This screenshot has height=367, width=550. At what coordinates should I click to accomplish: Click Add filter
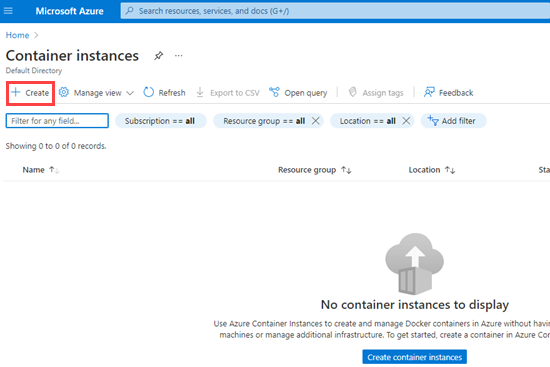pyautogui.click(x=453, y=121)
